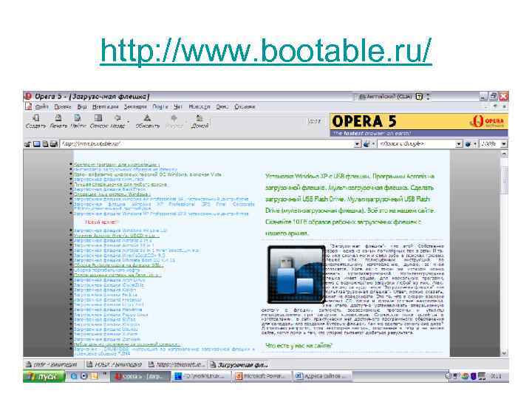Open the Правка menu

click(x=62, y=106)
